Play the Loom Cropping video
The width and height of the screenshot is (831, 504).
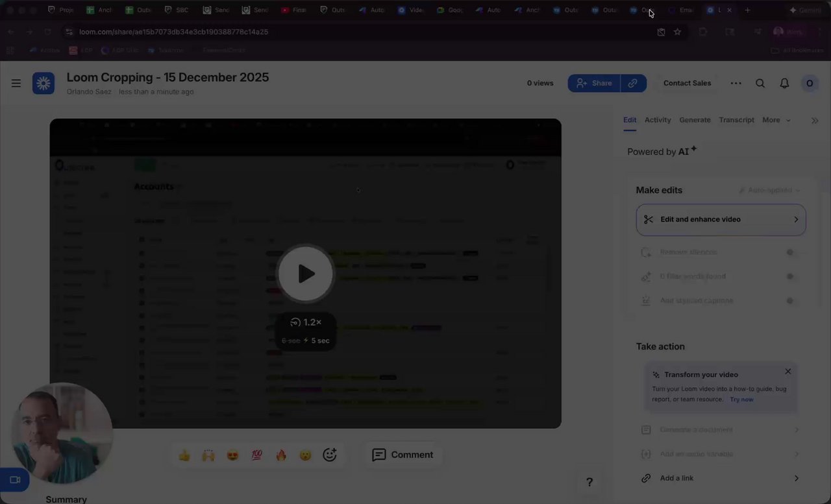(306, 274)
